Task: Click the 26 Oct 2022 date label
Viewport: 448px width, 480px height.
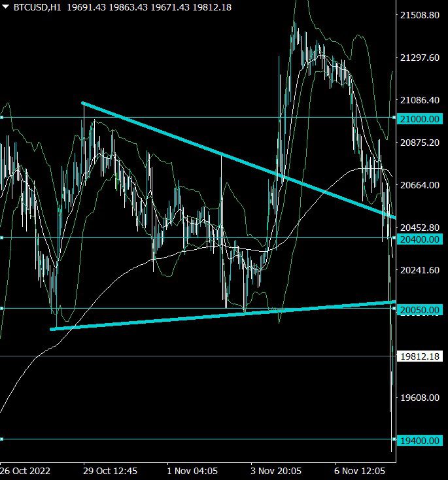Action: [25, 470]
